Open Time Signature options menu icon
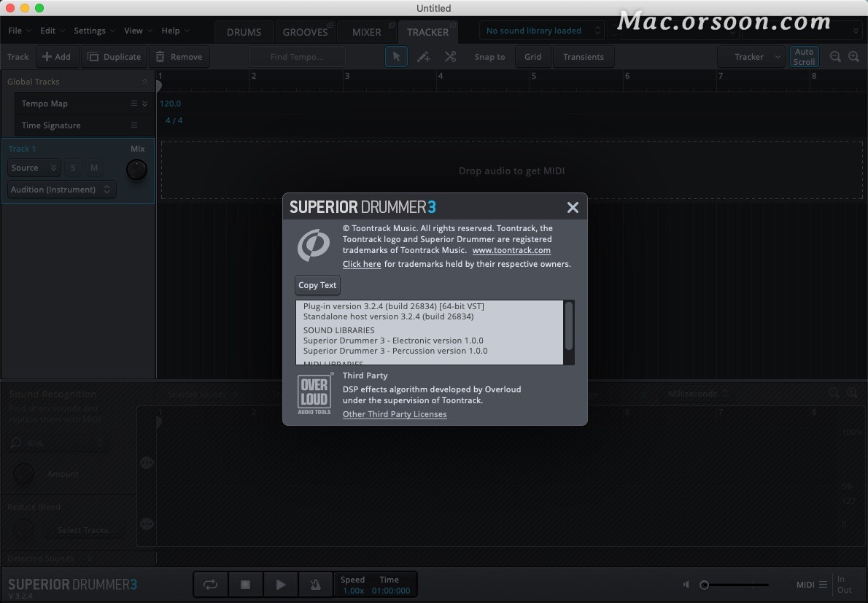The image size is (868, 603). coord(134,125)
